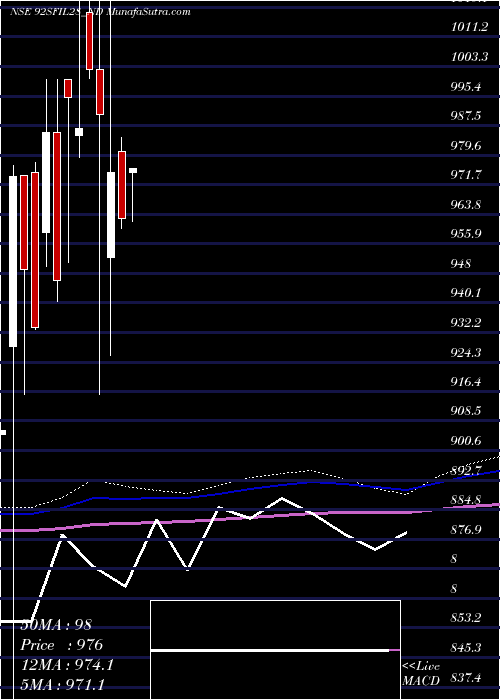Click the 845.3 price axis label
Viewport: 500px width, 700px height.
467,648
